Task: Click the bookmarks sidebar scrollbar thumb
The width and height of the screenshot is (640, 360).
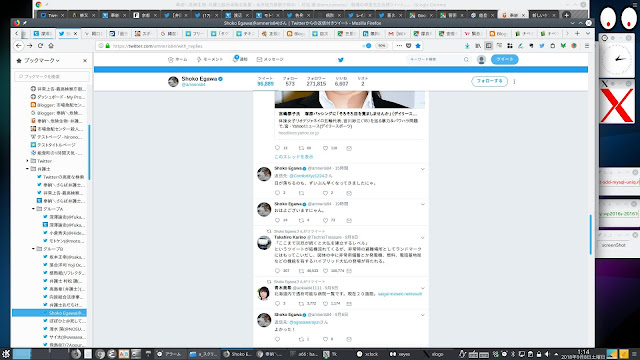Action: coord(89,152)
